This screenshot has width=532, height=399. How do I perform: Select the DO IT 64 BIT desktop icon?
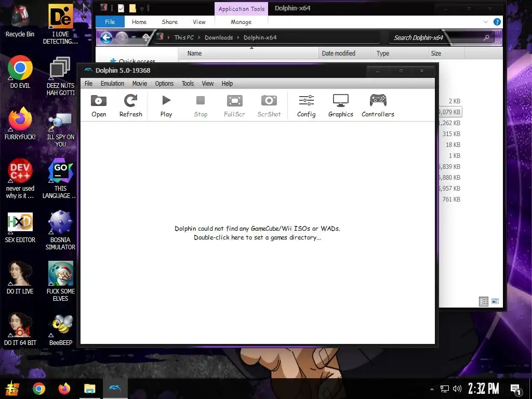20,329
